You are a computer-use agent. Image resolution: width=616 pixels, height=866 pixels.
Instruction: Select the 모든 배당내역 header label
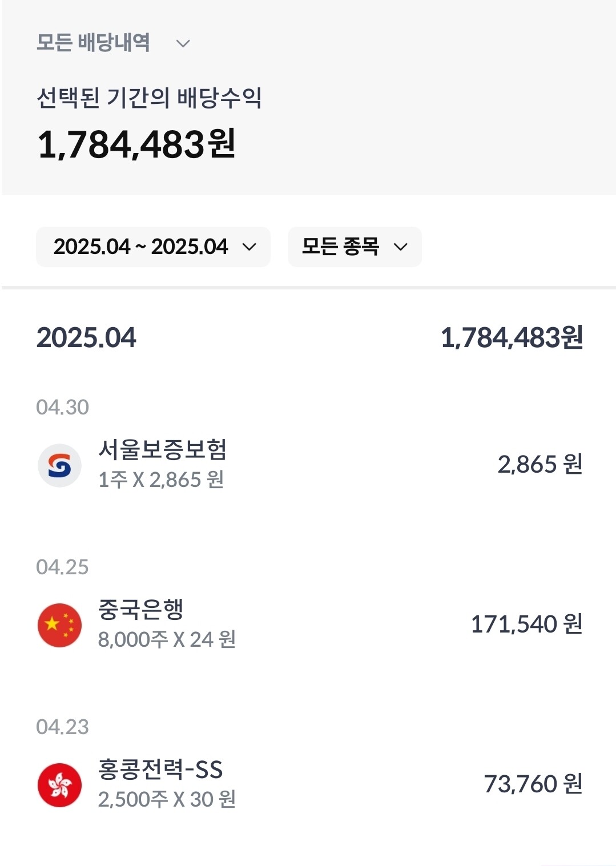[93, 43]
